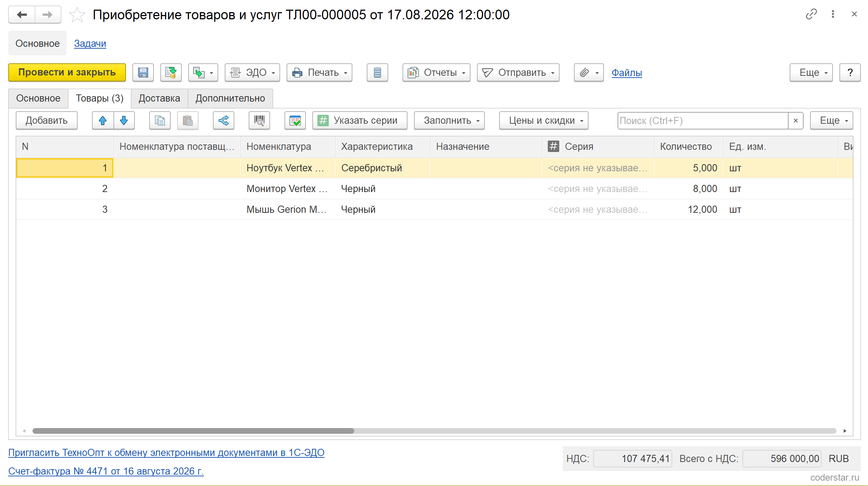
Task: Open the three-dot window menu
Action: click(x=833, y=14)
